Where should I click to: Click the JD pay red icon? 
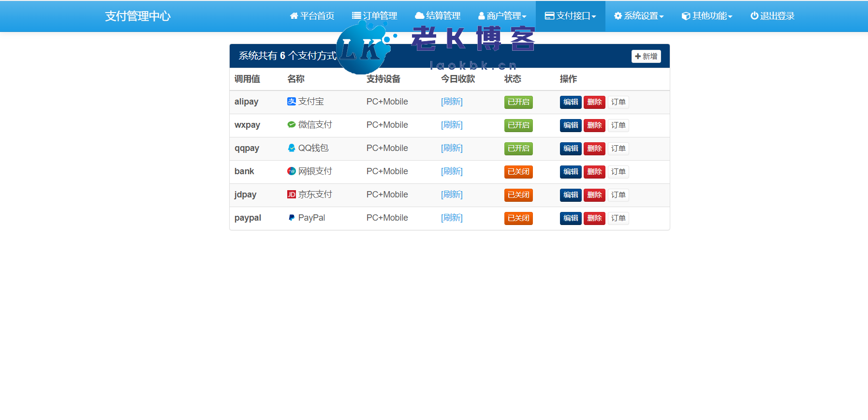coord(291,195)
